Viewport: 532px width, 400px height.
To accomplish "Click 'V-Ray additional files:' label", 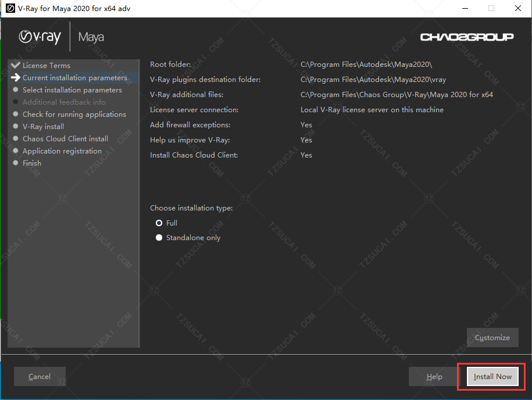I will point(187,95).
